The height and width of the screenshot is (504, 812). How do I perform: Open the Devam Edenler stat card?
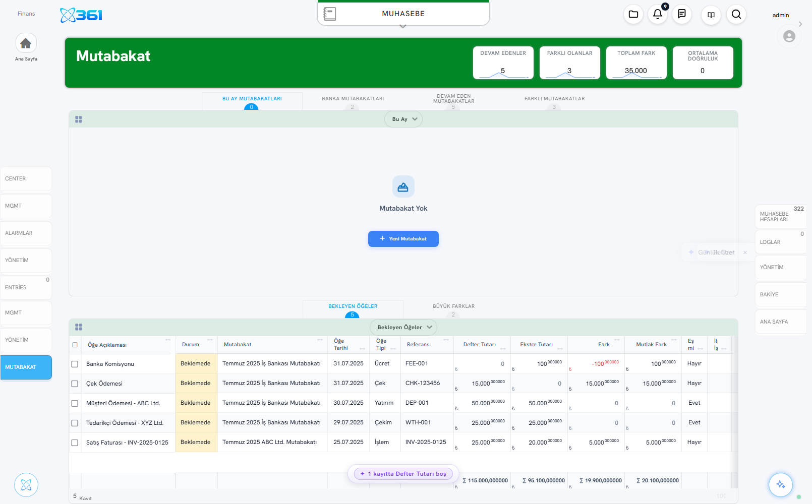pyautogui.click(x=503, y=62)
